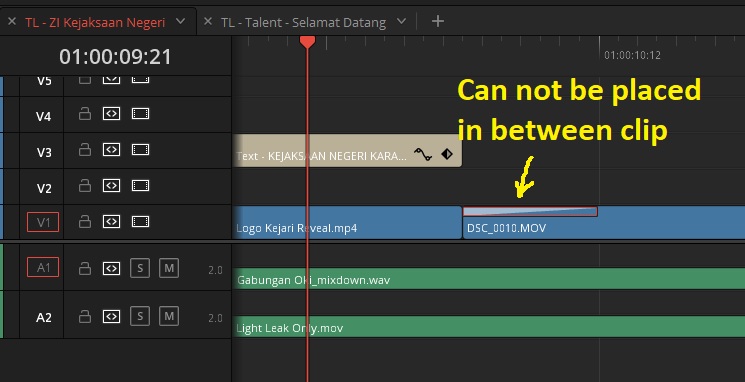Image resolution: width=745 pixels, height=382 pixels.
Task: Switch to TL - ZI Kejaksaan Negeri timeline tab
Action: (x=95, y=22)
